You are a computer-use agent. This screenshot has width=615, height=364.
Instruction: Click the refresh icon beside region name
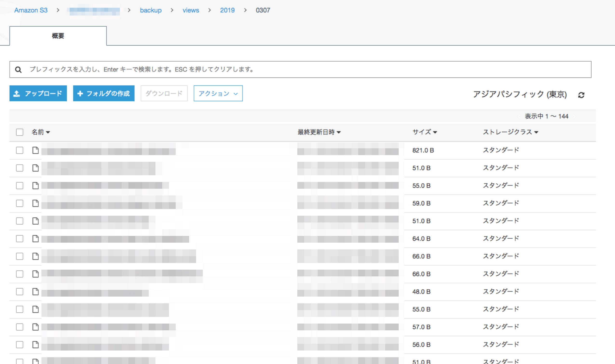pos(581,95)
